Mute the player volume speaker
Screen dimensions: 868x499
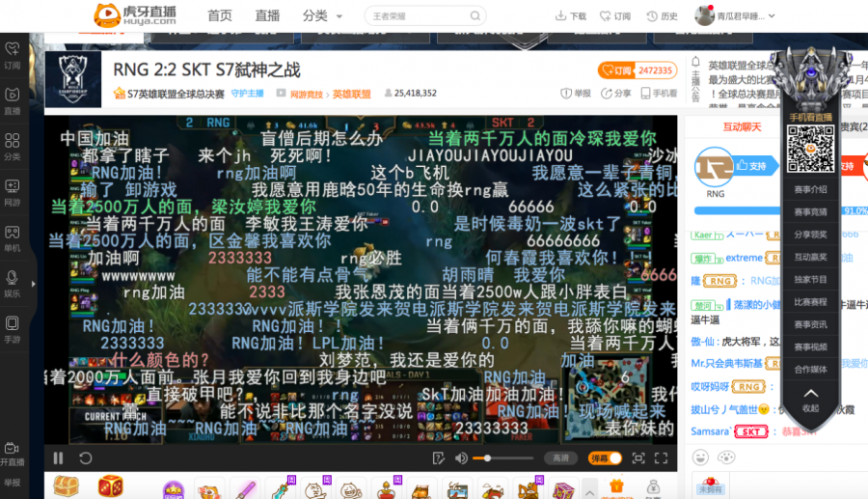click(x=461, y=458)
